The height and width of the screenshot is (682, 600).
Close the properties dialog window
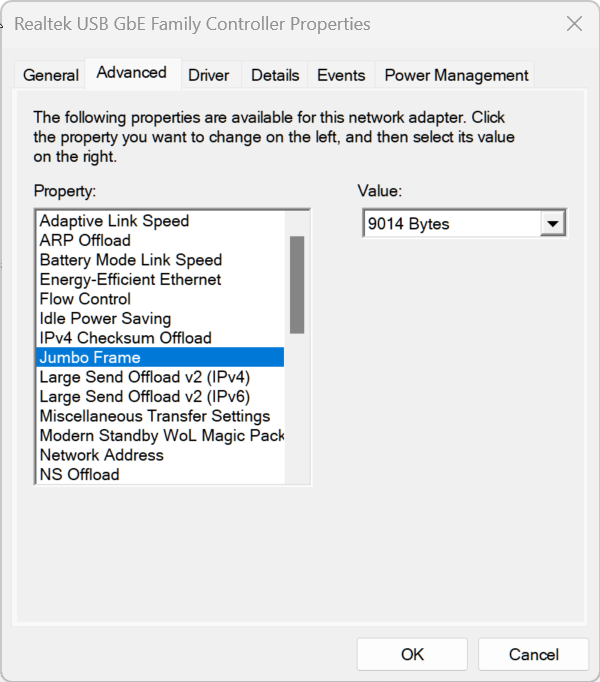click(x=574, y=24)
